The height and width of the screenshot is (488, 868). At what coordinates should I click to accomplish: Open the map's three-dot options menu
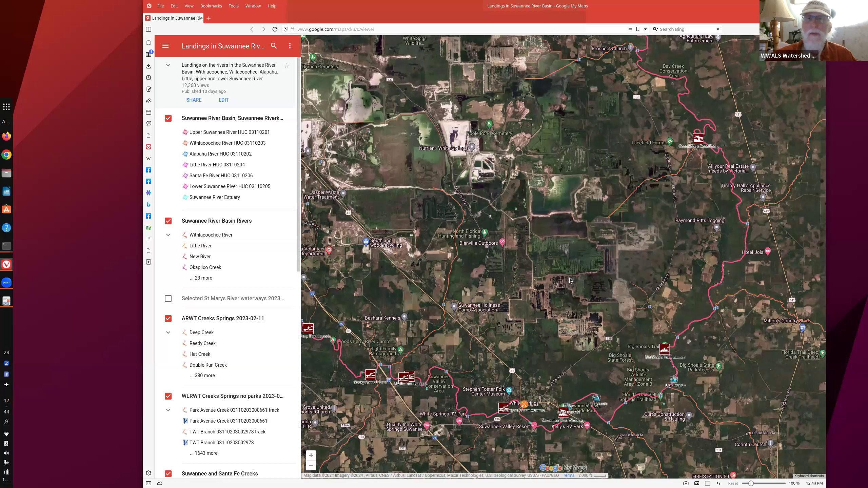coord(290,46)
